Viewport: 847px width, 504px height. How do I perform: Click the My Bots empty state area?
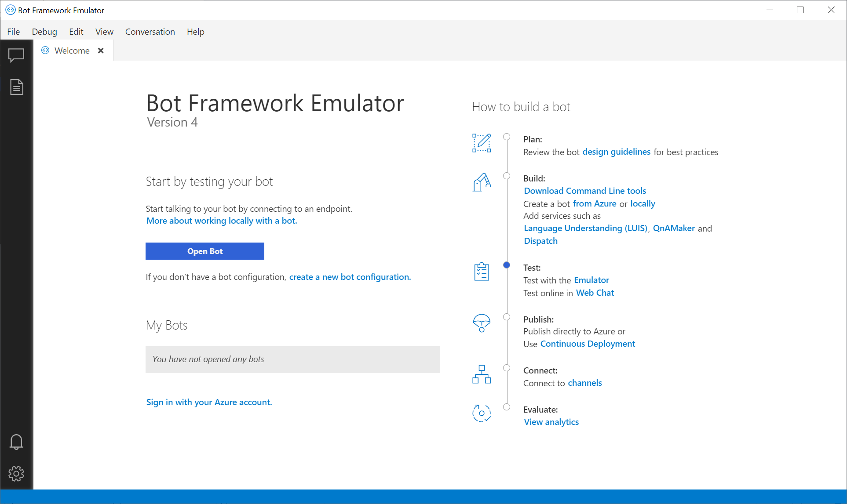(x=292, y=358)
